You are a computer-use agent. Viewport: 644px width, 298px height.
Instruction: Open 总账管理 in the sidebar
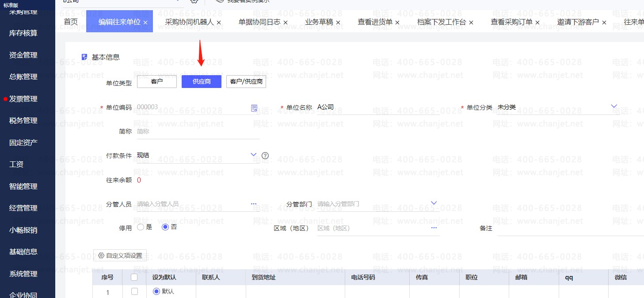coord(23,77)
